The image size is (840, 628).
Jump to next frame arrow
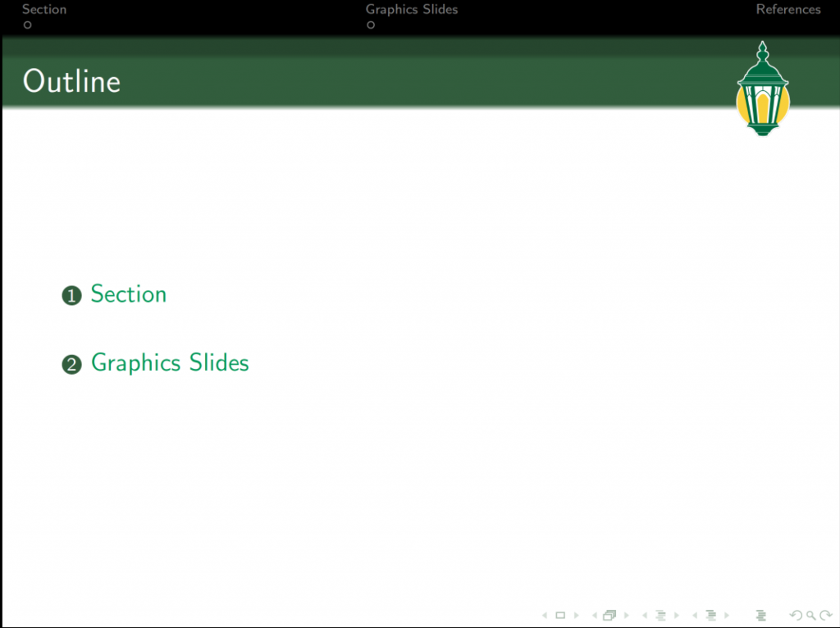point(626,615)
